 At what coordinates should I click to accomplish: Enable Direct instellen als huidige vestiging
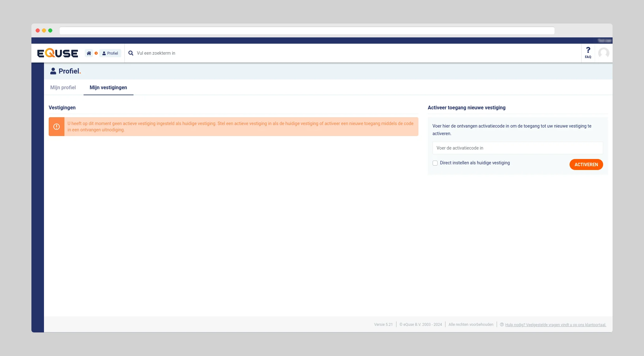435,163
